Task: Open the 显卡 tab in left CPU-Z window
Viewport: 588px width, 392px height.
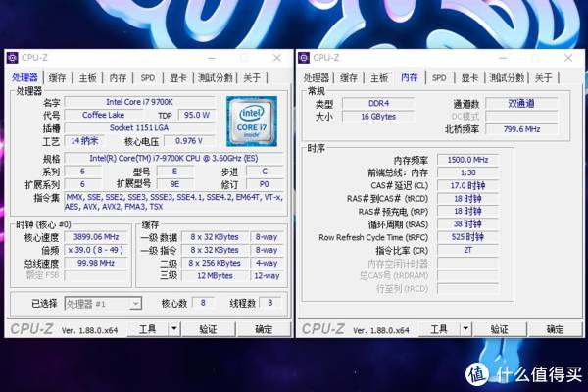Action: (178, 78)
